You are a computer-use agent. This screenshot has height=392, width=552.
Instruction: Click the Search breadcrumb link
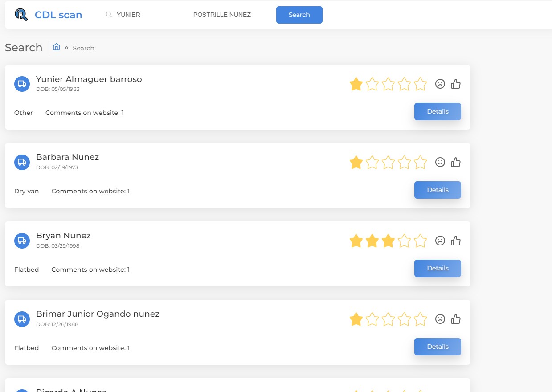pos(83,48)
